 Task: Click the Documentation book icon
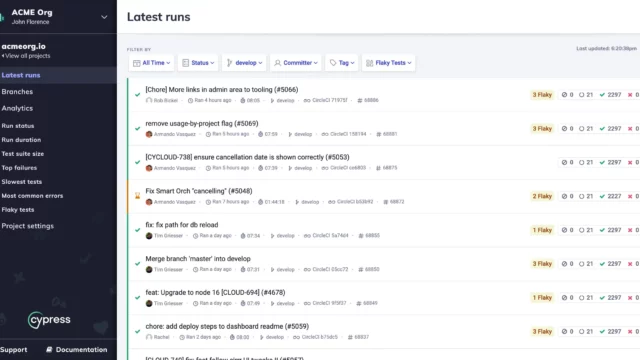point(49,350)
